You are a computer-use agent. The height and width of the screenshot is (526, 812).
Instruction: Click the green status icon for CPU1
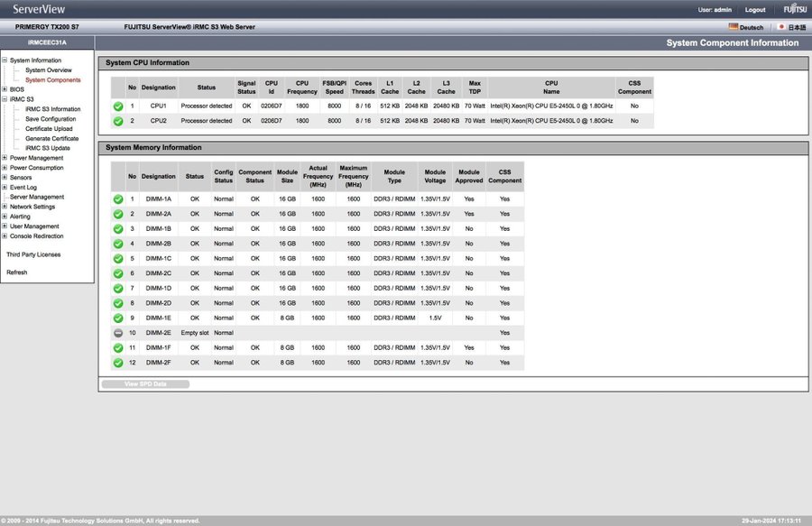(117, 106)
